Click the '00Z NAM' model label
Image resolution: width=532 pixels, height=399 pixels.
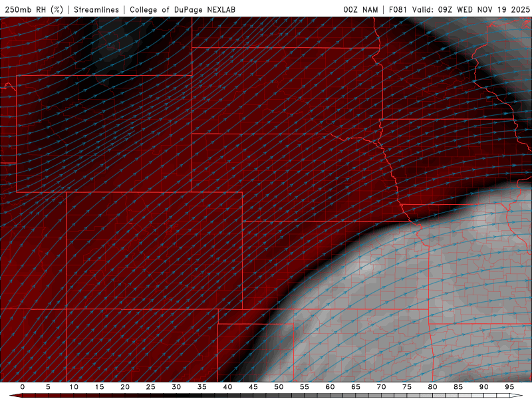click(360, 9)
